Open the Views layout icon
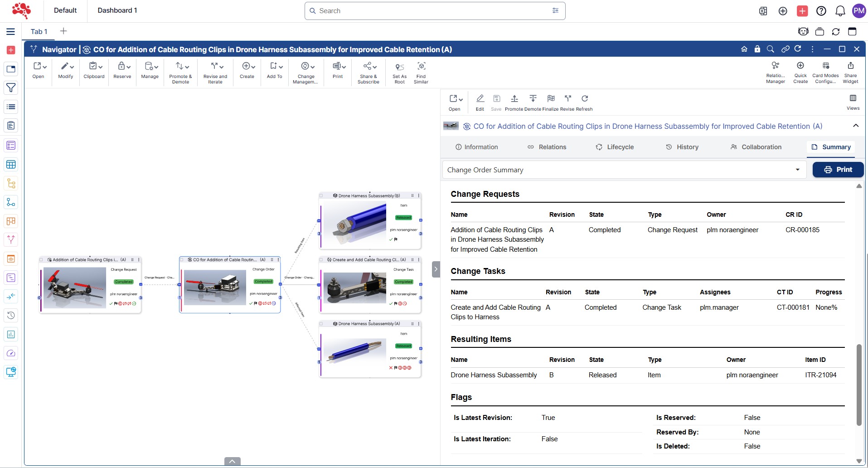Viewport: 868px width, 468px height. click(853, 98)
